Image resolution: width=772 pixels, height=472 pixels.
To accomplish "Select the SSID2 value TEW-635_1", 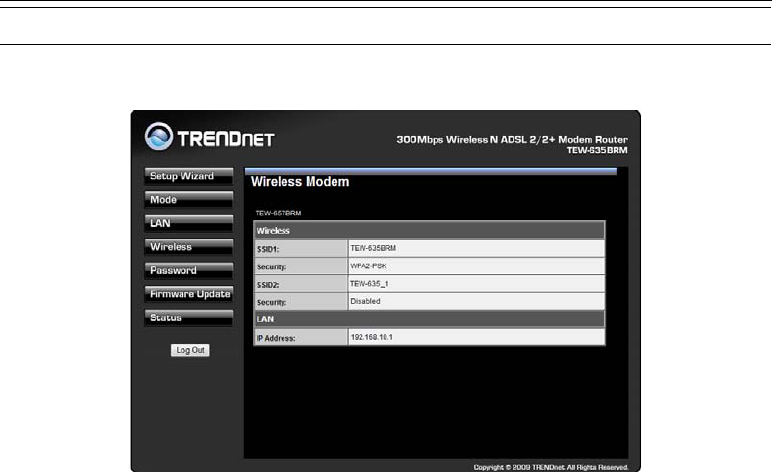I will 369,283.
